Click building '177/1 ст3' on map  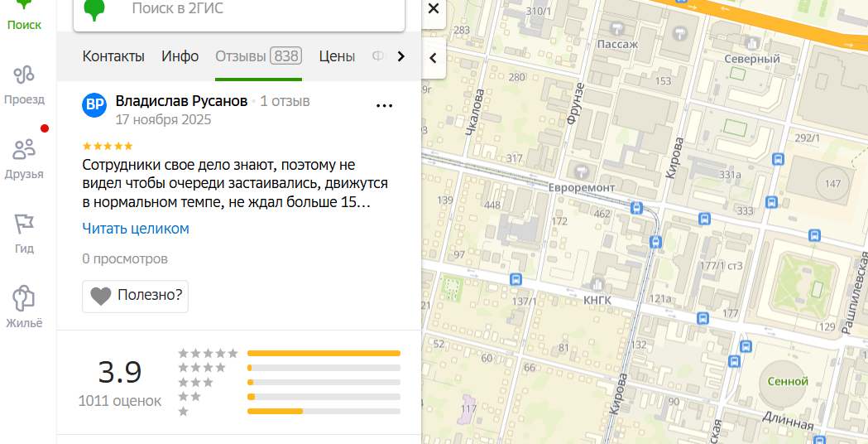(721, 266)
